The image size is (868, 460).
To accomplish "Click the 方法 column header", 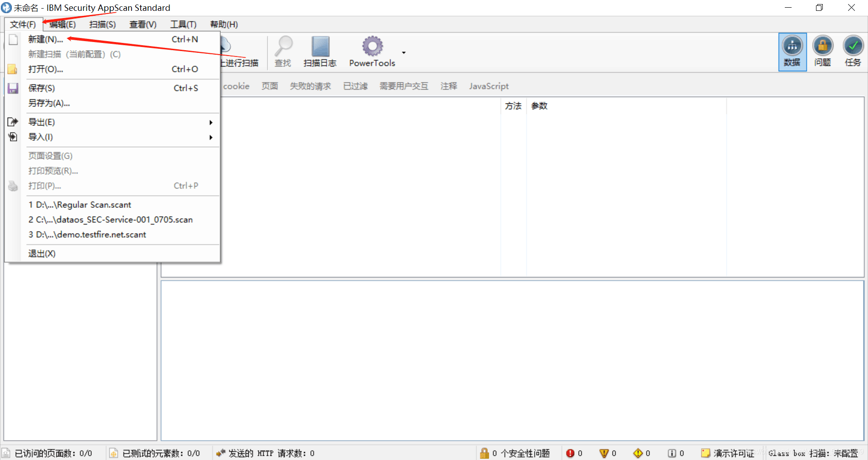I will tap(514, 106).
